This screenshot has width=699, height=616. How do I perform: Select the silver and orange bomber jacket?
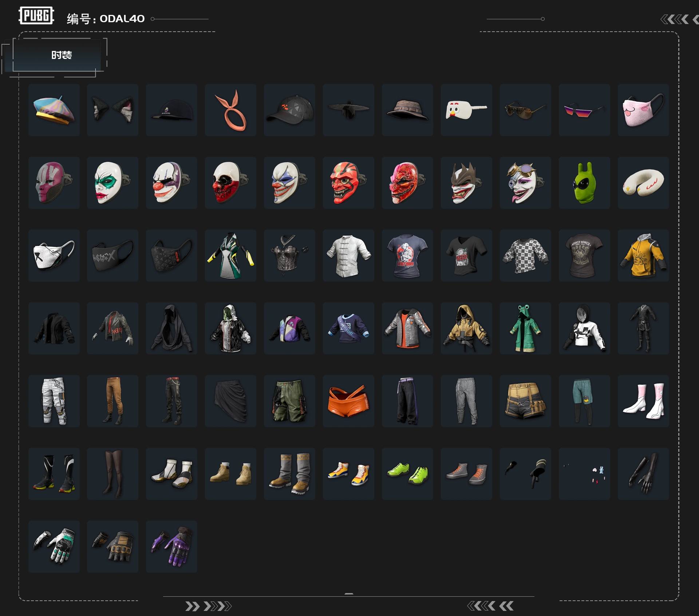407,328
